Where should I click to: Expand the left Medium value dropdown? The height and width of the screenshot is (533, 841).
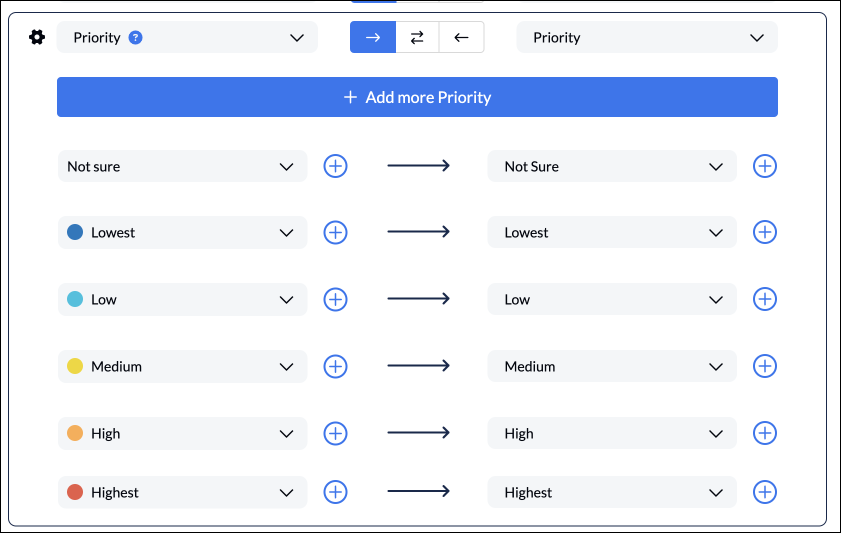(x=182, y=366)
